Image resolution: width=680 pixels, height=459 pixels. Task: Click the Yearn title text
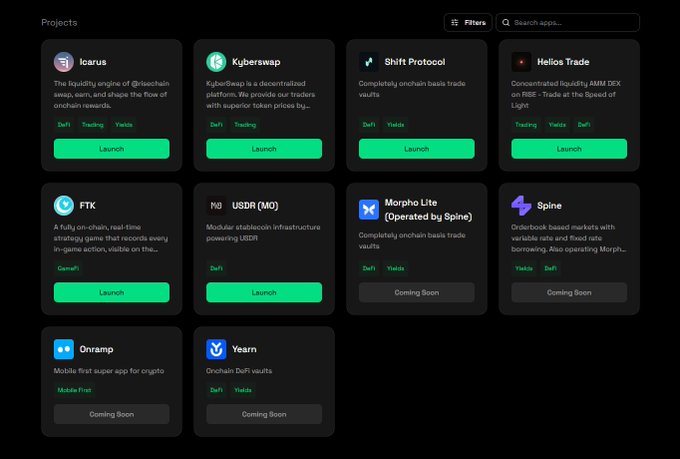(x=244, y=349)
